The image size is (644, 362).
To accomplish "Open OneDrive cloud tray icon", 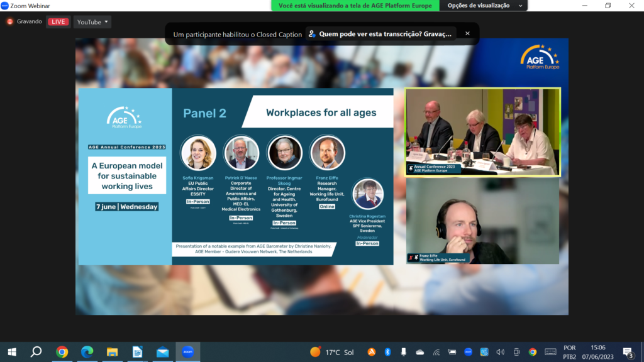I will [419, 352].
